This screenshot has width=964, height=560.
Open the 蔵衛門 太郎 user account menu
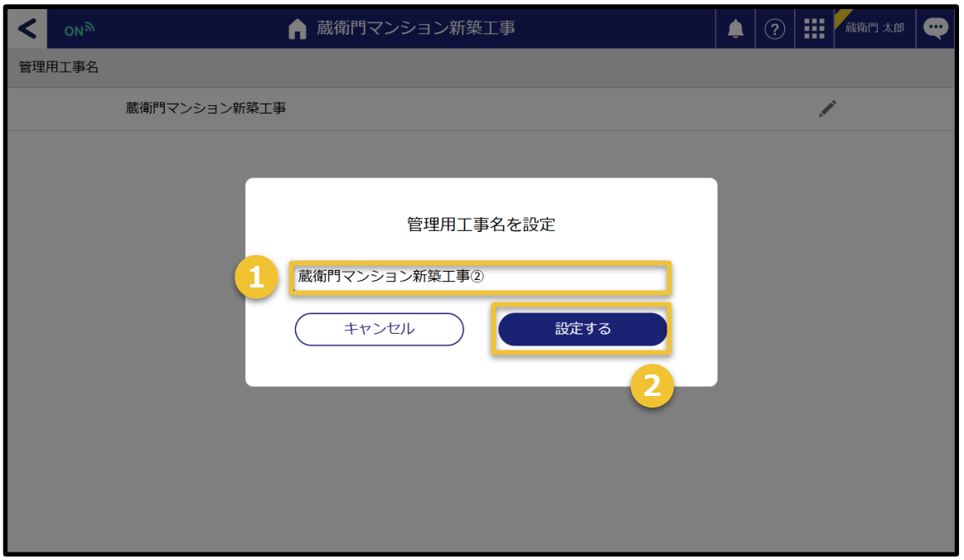pyautogui.click(x=875, y=29)
